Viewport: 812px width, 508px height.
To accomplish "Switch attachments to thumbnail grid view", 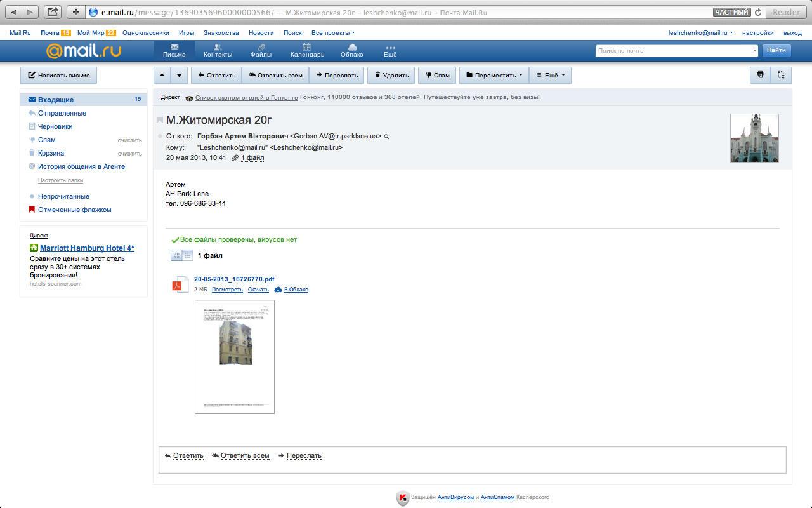I will coord(176,255).
